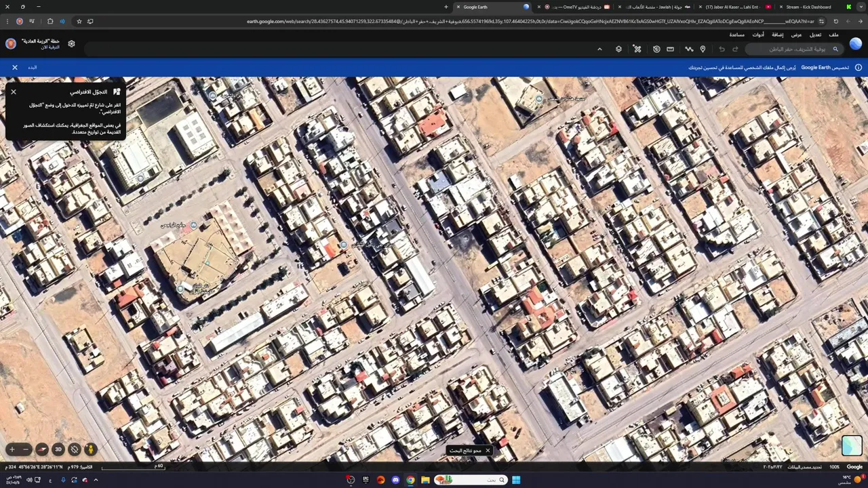Click the redo arrow in toolbar
Screen dimensions: 868x488
(735, 49)
